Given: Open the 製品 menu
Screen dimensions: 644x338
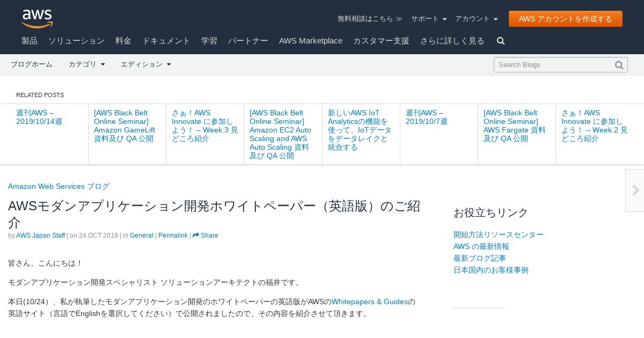Looking at the screenshot, I should click(30, 41).
